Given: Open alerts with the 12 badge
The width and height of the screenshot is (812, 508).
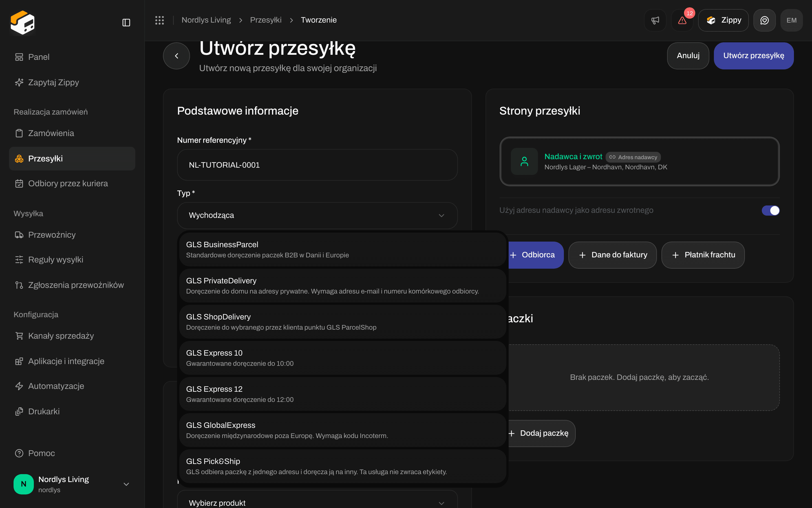Looking at the screenshot, I should [682, 20].
